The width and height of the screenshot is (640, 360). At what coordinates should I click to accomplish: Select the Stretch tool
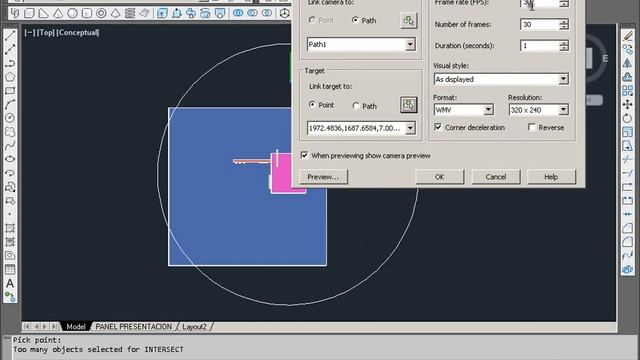627,146
